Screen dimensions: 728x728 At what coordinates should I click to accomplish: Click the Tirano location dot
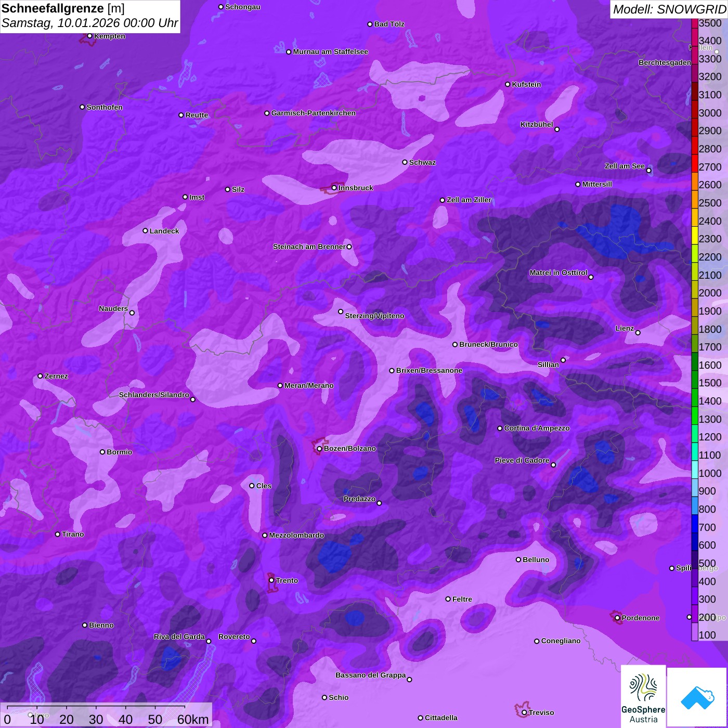point(58,534)
